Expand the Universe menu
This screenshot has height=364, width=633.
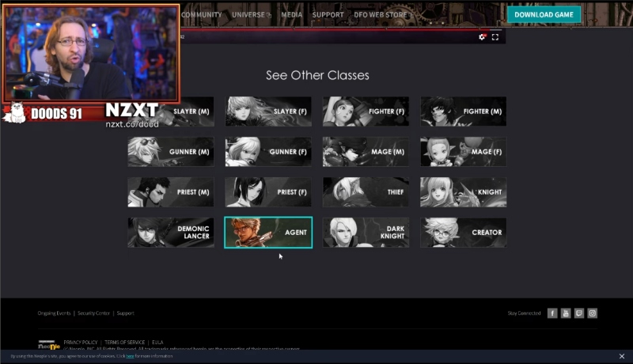pyautogui.click(x=251, y=14)
